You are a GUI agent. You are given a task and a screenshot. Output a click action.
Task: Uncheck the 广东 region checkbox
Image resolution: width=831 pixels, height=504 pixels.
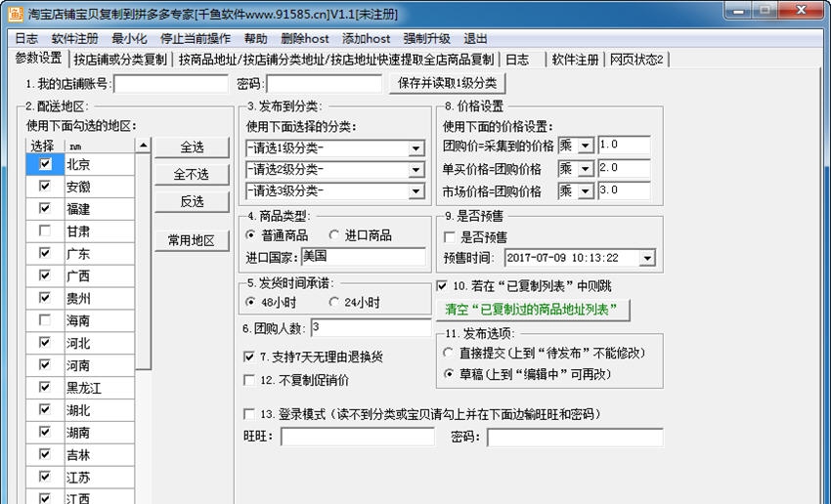(45, 253)
